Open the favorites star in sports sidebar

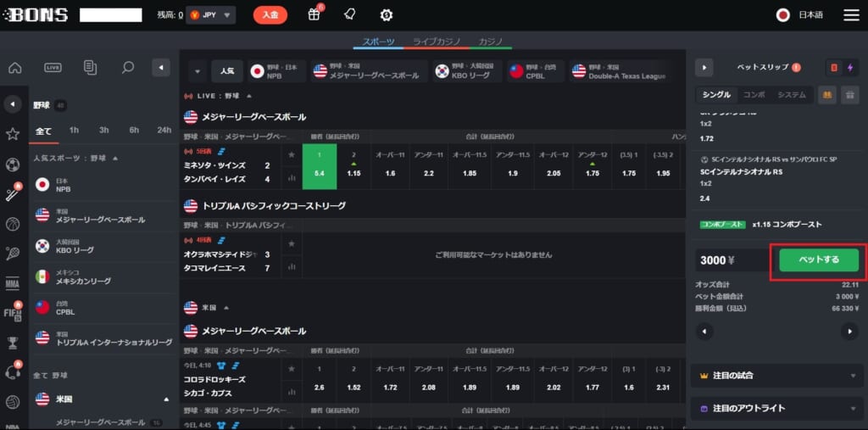pos(13,134)
